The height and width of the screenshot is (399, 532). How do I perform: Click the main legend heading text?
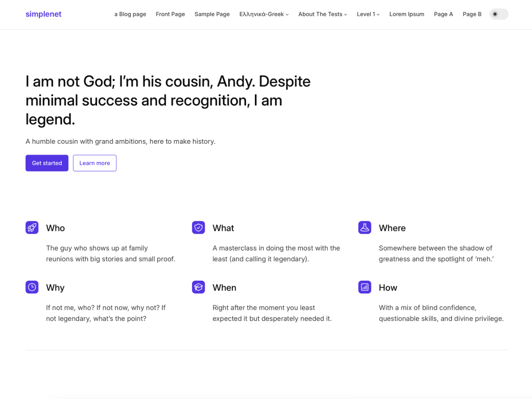point(168,100)
